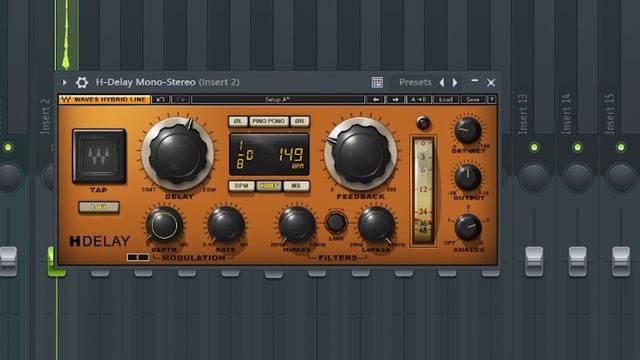Go to previous Waves preset arrow
The width and height of the screenshot is (640, 360).
coord(375,99)
